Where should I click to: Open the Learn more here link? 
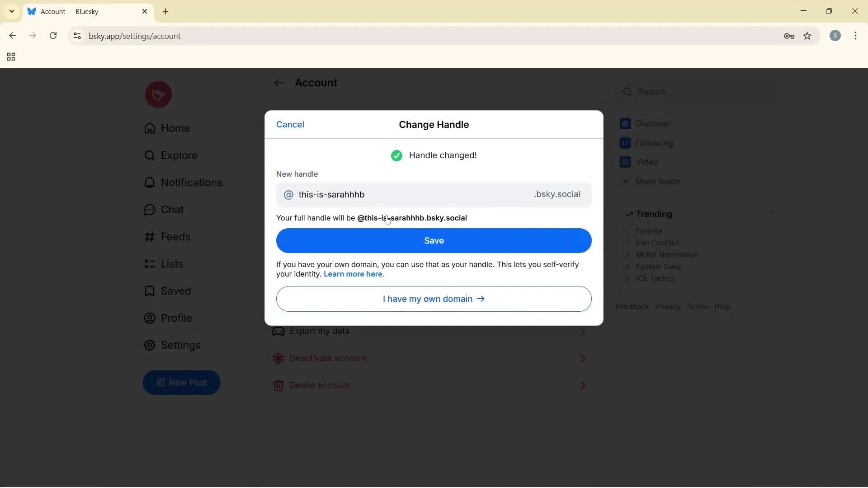354,274
